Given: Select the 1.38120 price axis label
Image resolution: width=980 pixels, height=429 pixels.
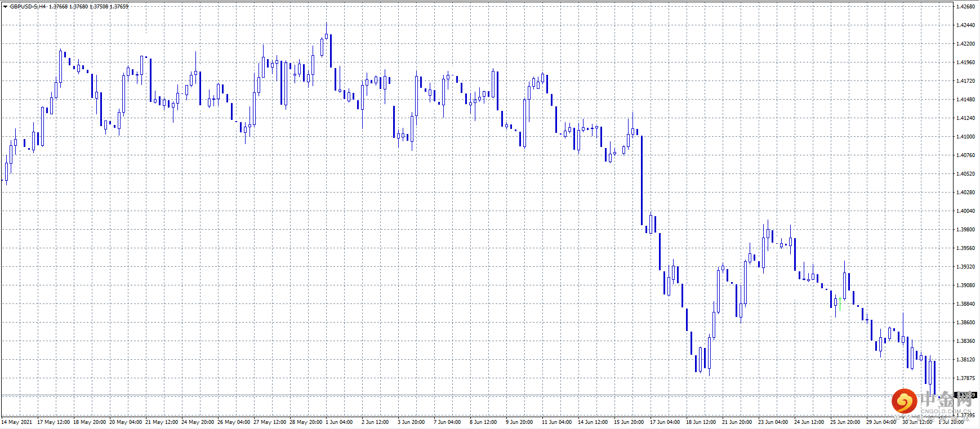Looking at the screenshot, I should click(x=965, y=360).
